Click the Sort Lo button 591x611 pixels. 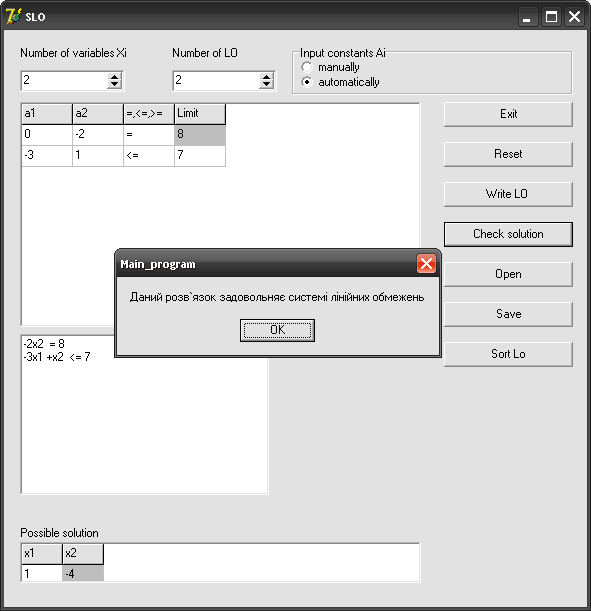click(x=508, y=354)
